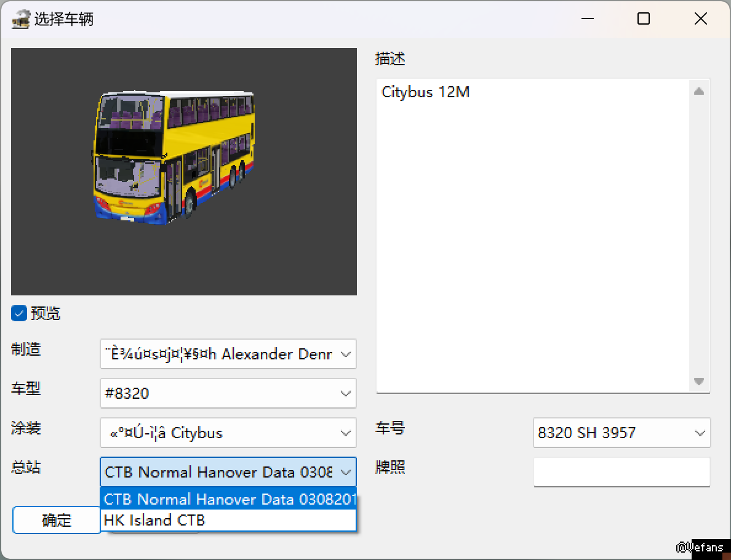The height and width of the screenshot is (560, 731).
Task: Select HK Island CTB option
Action: point(228,520)
